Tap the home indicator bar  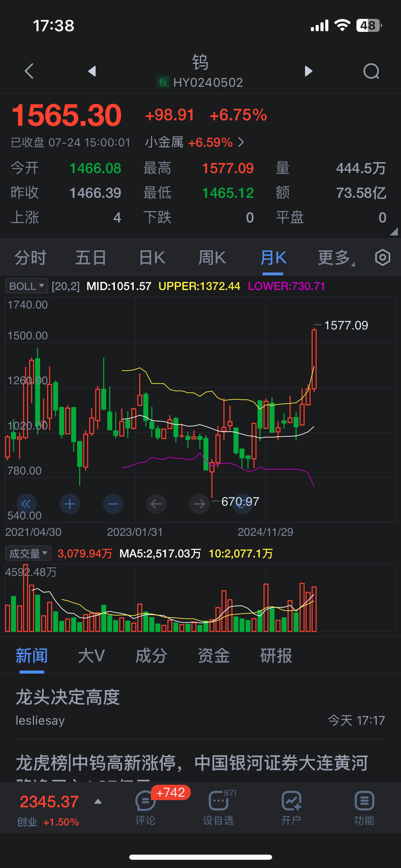pyautogui.click(x=200, y=857)
